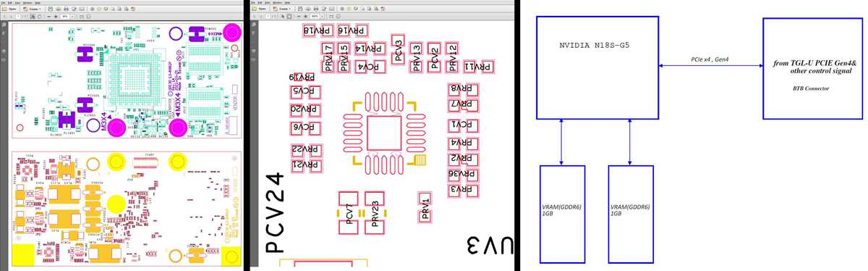Zoom in with plus in left PDF window

point(56,16)
